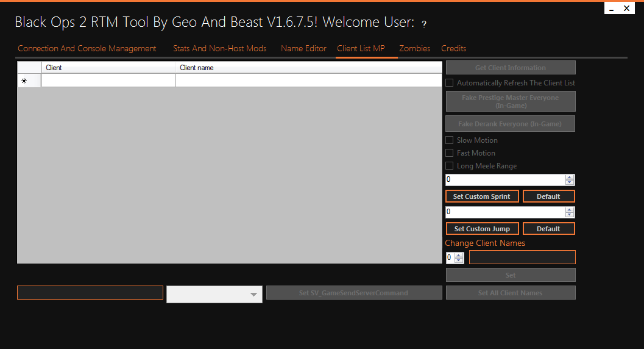Click the custom sprint value field
The width and height of the screenshot is (644, 349).
pyautogui.click(x=505, y=179)
